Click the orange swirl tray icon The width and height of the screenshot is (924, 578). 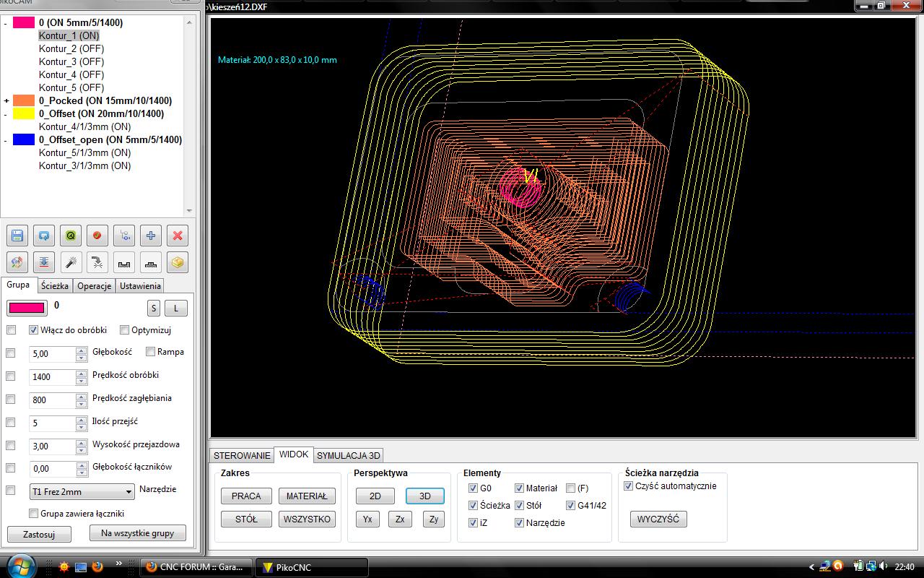pyautogui.click(x=837, y=566)
